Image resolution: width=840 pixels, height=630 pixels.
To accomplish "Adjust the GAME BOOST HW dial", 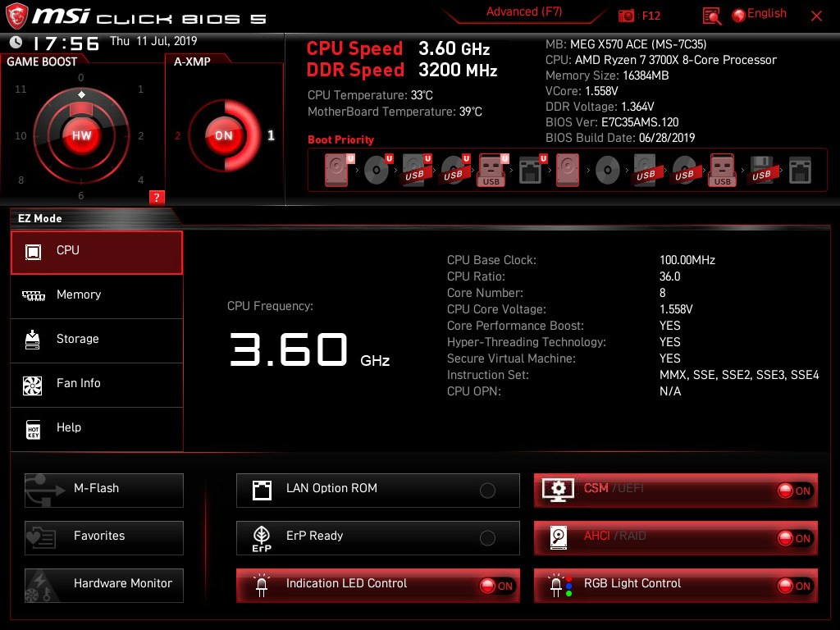I will (x=81, y=135).
